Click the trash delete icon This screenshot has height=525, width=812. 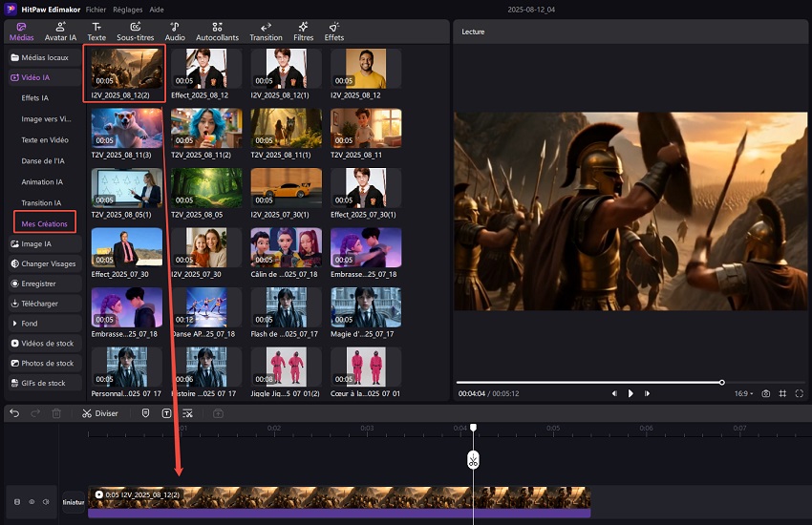tap(56, 413)
